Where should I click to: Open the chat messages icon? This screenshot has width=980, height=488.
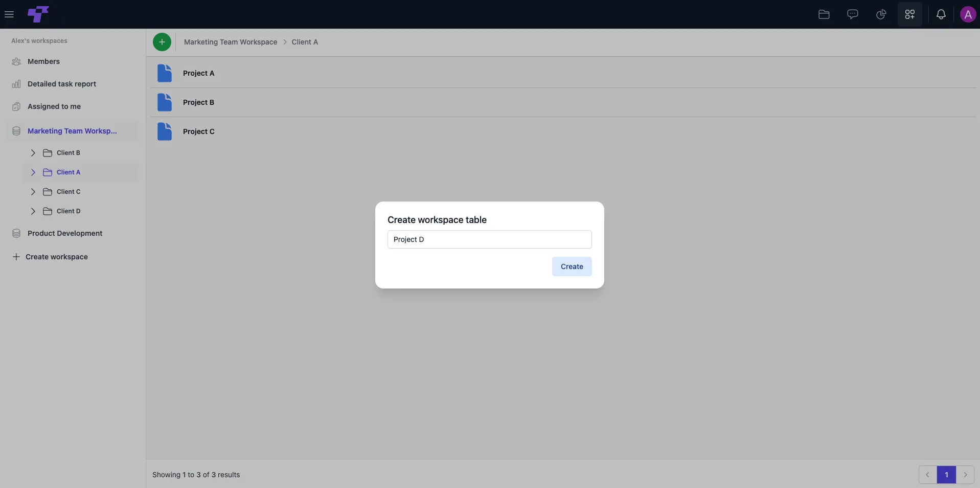tap(852, 14)
